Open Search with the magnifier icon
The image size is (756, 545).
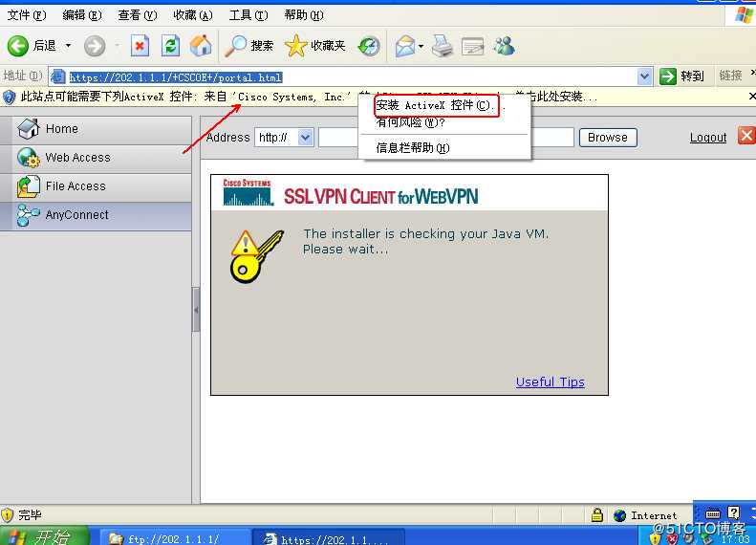[x=235, y=46]
